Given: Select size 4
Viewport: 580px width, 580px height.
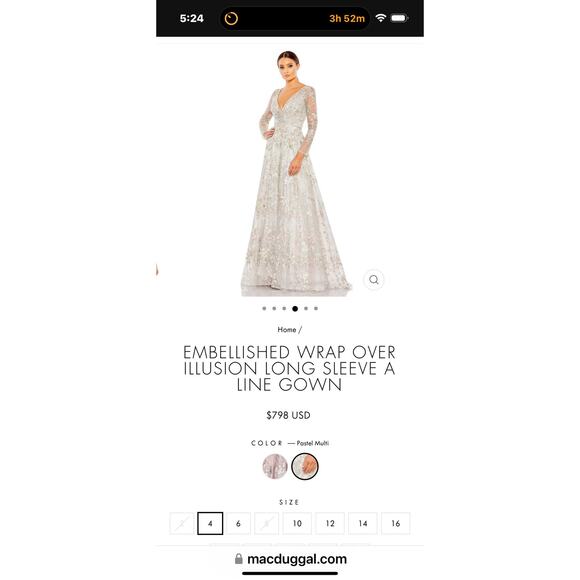Looking at the screenshot, I should pos(210,523).
